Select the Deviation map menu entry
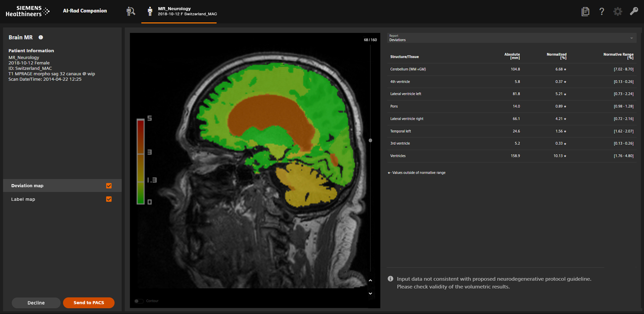 pos(27,185)
